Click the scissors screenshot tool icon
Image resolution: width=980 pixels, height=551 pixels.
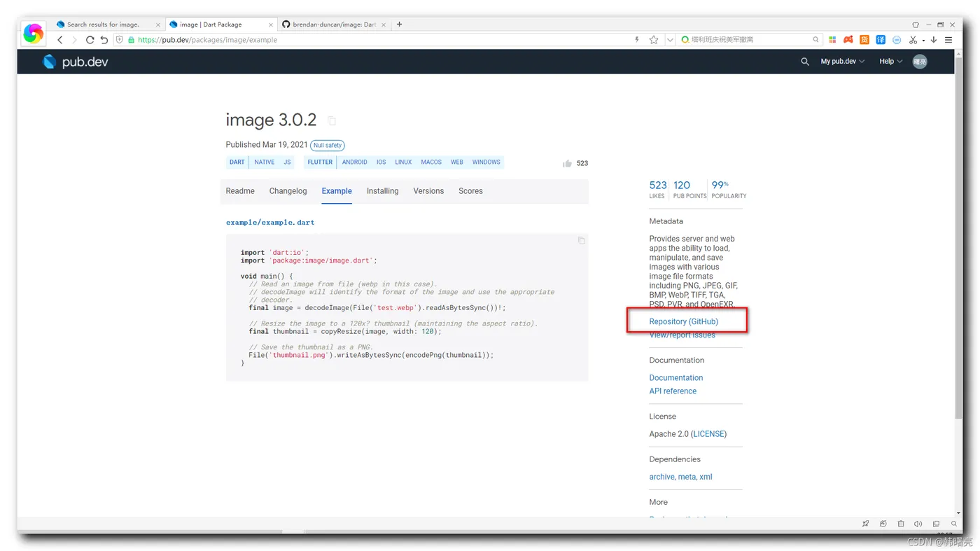point(913,40)
